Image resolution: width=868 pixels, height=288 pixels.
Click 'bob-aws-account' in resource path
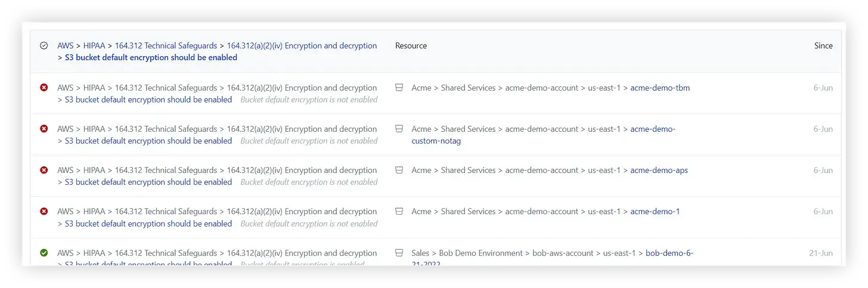pos(563,253)
